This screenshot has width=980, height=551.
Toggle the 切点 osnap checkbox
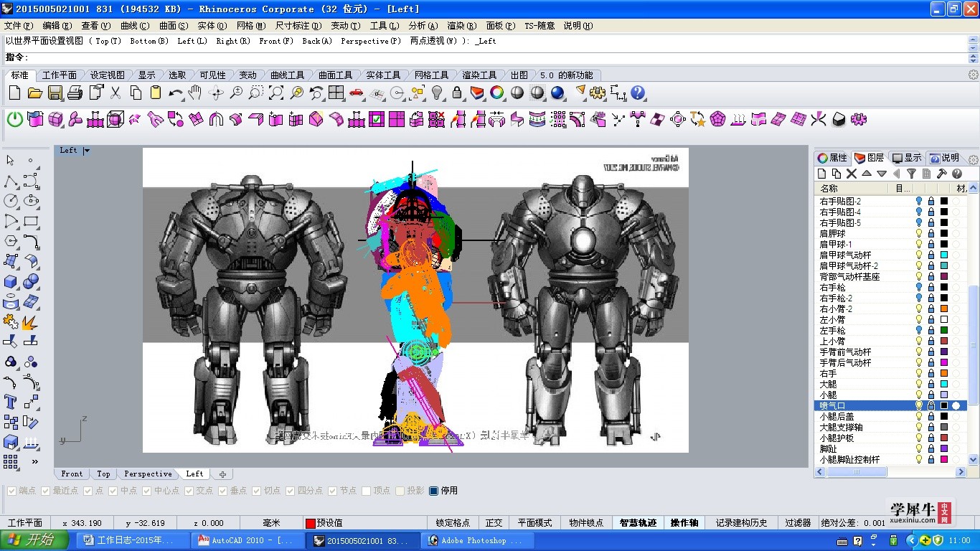click(x=257, y=491)
